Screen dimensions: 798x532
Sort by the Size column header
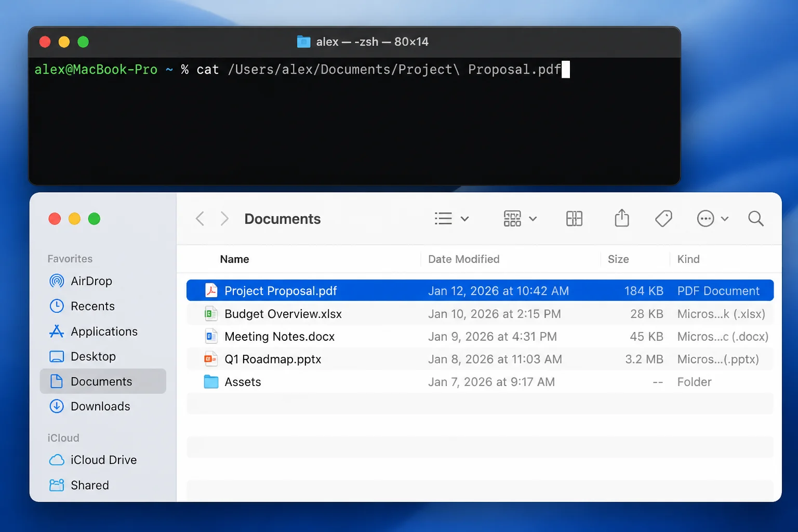(618, 259)
